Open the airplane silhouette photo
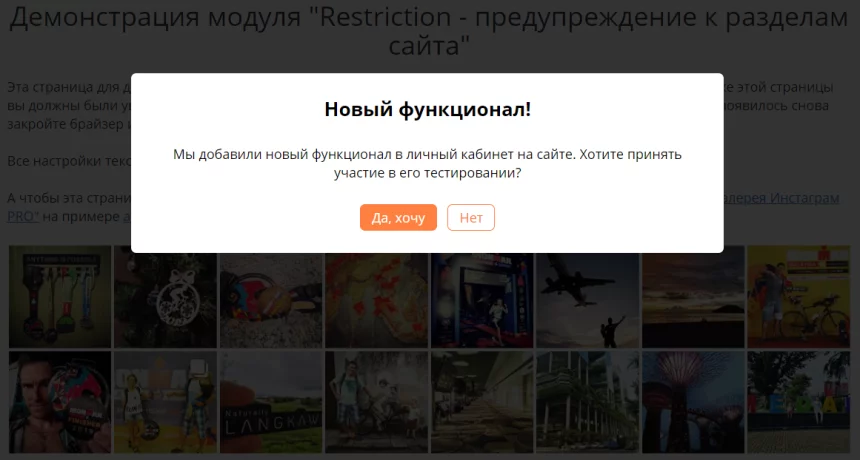Screen dimensions: 860x460 tap(586, 296)
